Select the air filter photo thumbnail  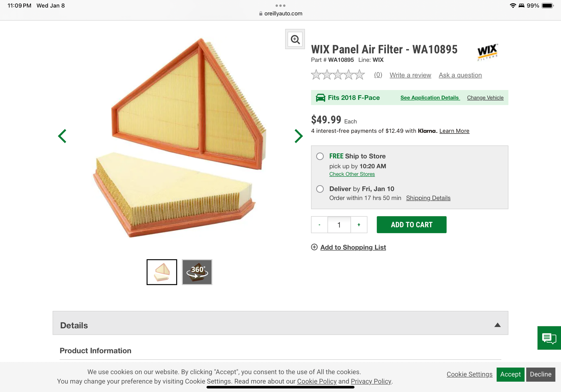[x=162, y=272]
